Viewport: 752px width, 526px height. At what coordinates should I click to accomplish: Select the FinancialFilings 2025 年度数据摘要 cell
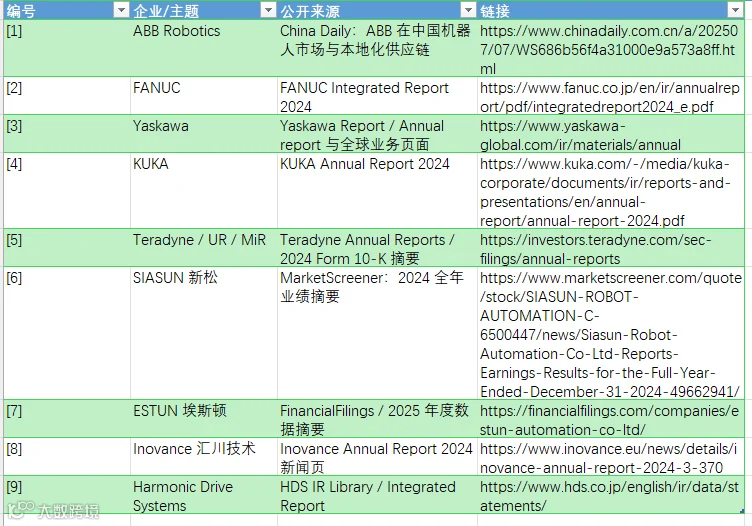click(x=377, y=419)
